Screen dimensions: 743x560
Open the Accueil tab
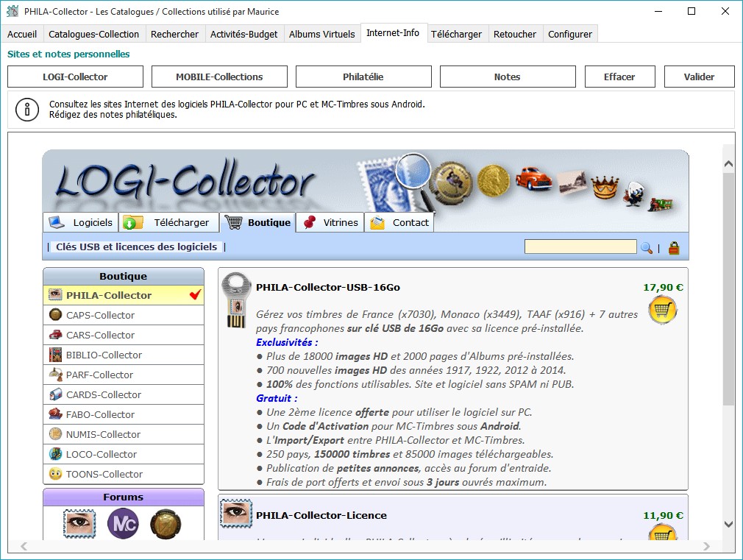pos(22,34)
